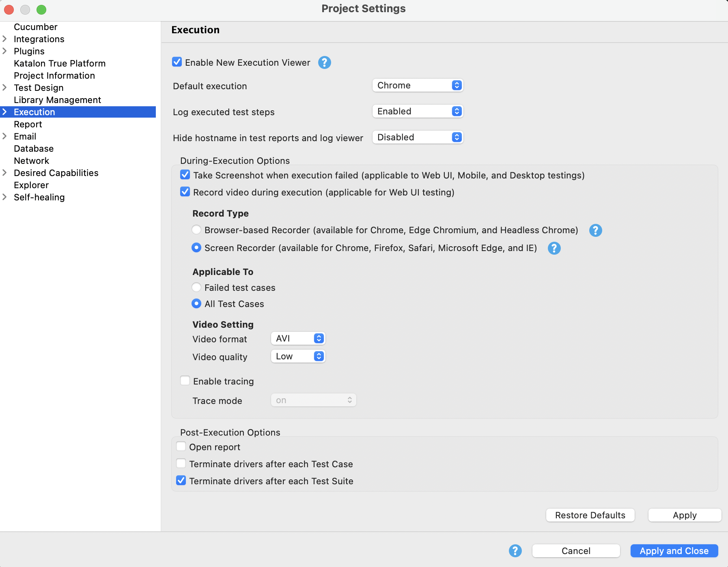Open the Default execution Chrome dropdown
The width and height of the screenshot is (728, 567).
coord(418,86)
